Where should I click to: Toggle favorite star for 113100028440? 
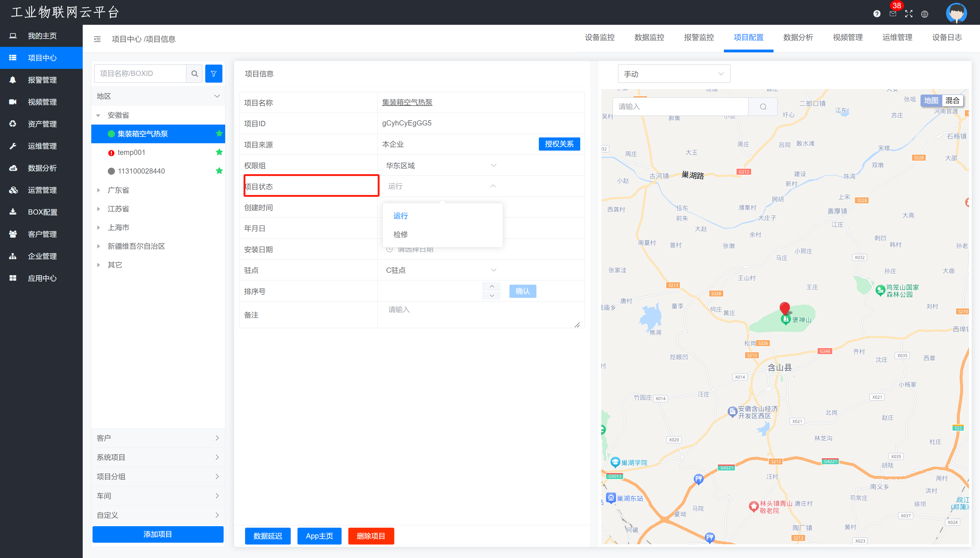[219, 170]
